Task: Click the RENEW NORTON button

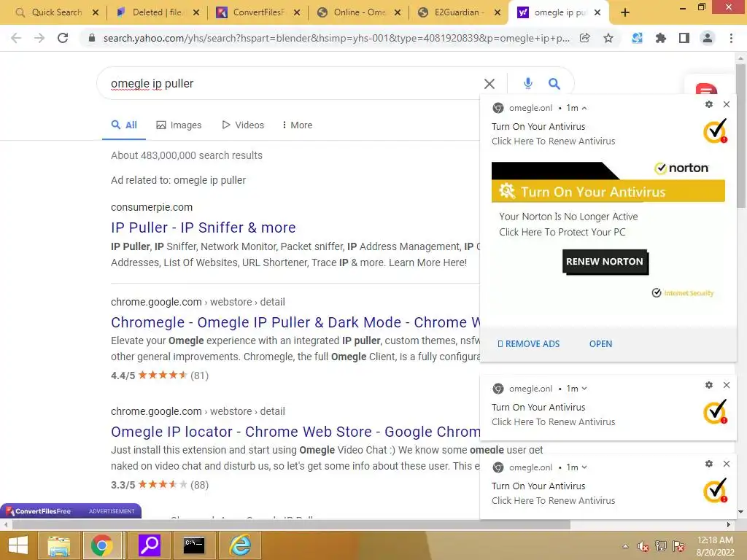Action: pos(605,262)
